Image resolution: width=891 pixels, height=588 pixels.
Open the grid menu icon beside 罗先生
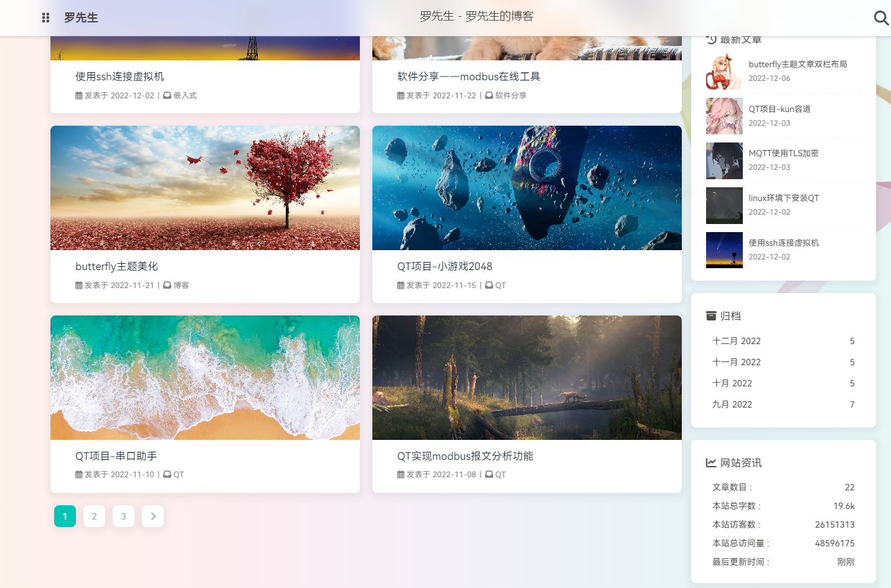click(x=45, y=18)
